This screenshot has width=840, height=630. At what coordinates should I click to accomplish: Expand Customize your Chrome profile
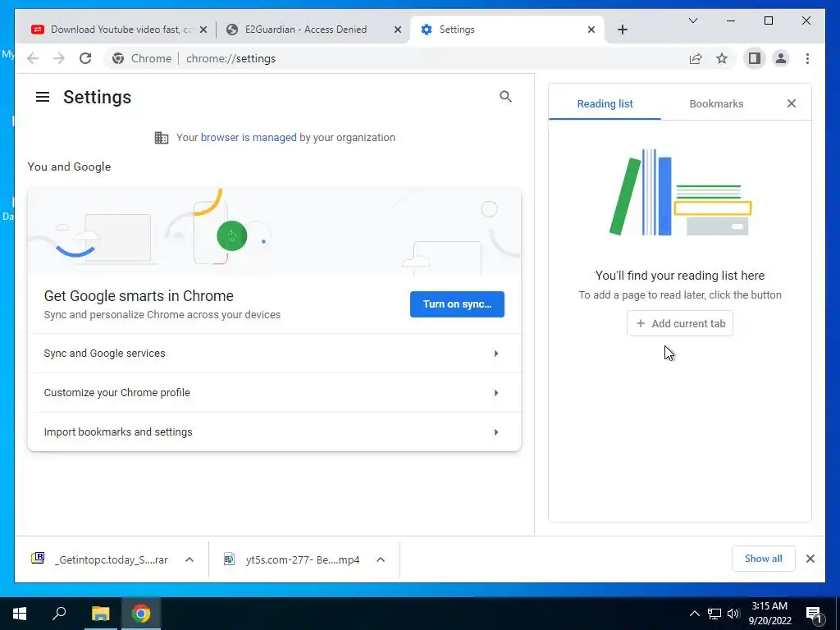274,393
